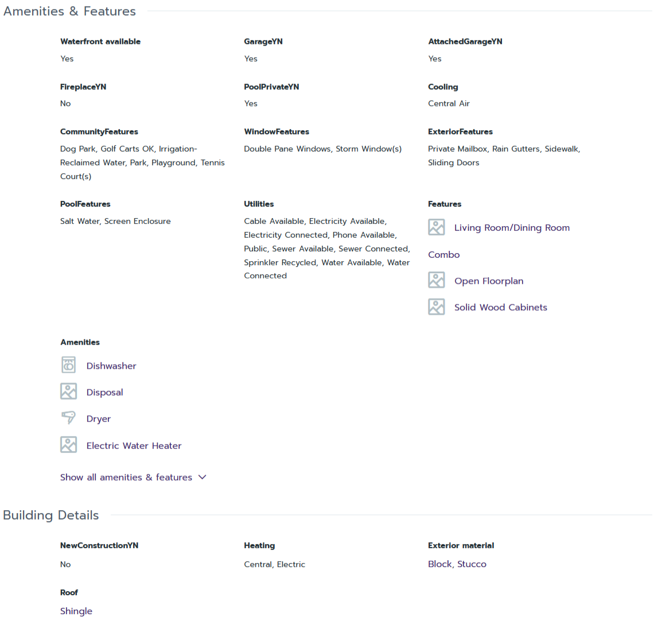
Task: Open the Dishwasher amenity link
Action: coord(111,366)
